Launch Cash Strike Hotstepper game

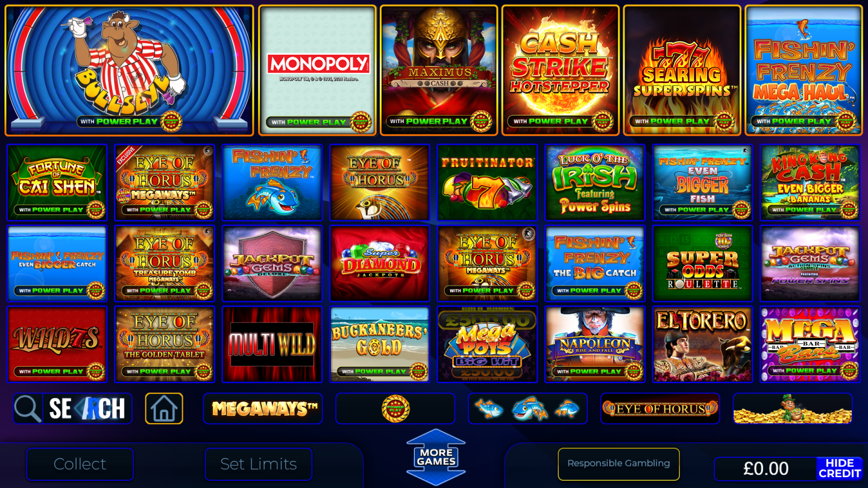[561, 70]
